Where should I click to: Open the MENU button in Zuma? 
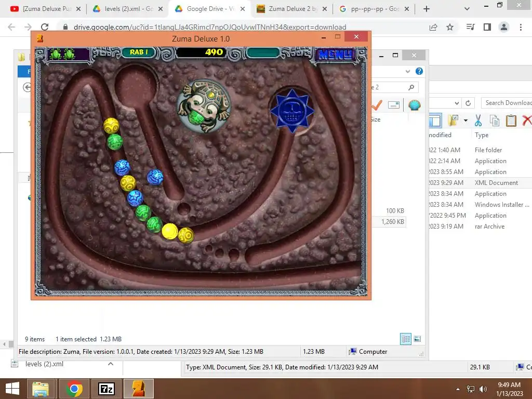click(x=335, y=54)
